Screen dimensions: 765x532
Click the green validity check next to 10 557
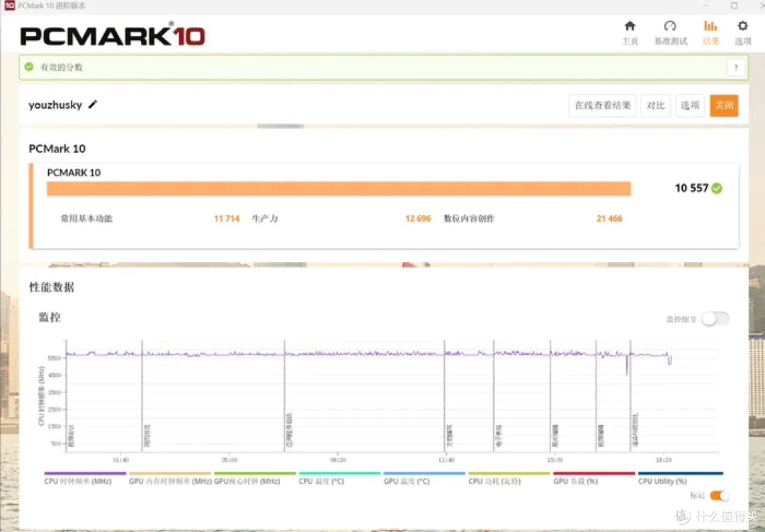pos(717,188)
